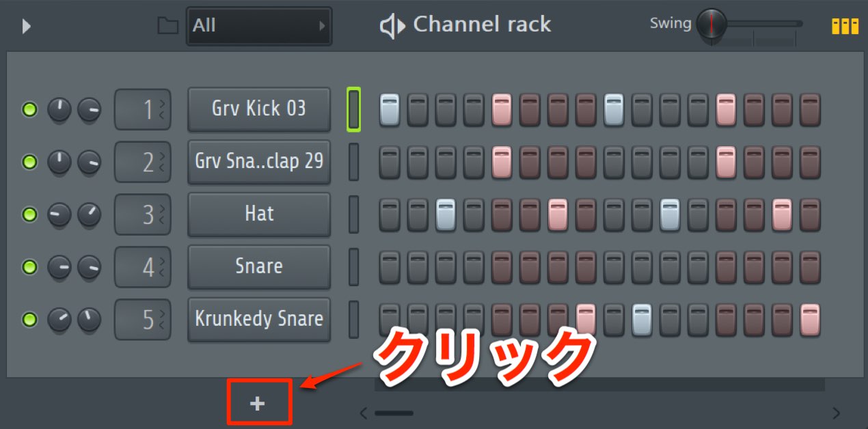
Task: Toggle step 15 of the Hat channel
Action: 782,214
